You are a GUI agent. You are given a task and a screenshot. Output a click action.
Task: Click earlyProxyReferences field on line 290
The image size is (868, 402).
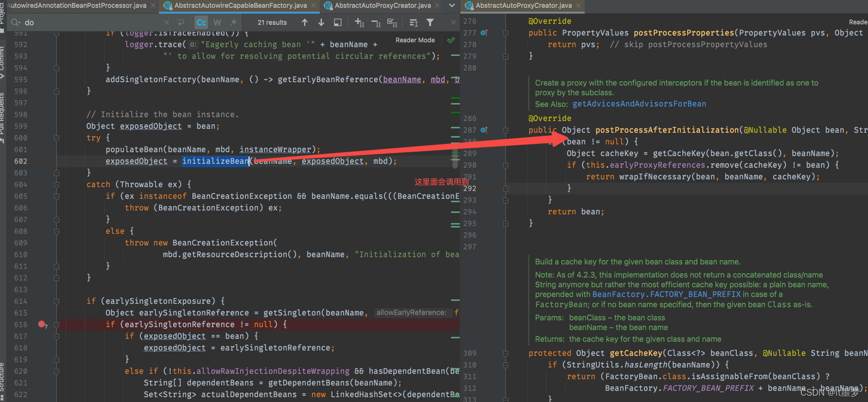[x=658, y=165]
